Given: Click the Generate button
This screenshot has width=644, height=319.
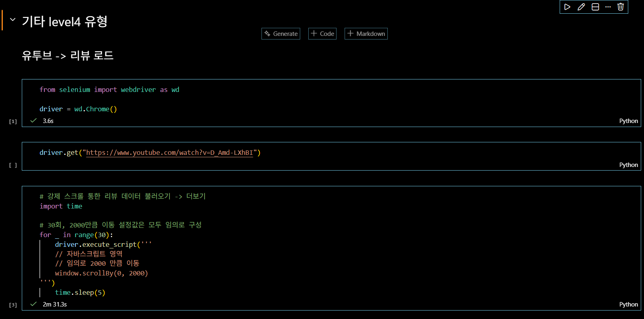Looking at the screenshot, I should pos(281,33).
